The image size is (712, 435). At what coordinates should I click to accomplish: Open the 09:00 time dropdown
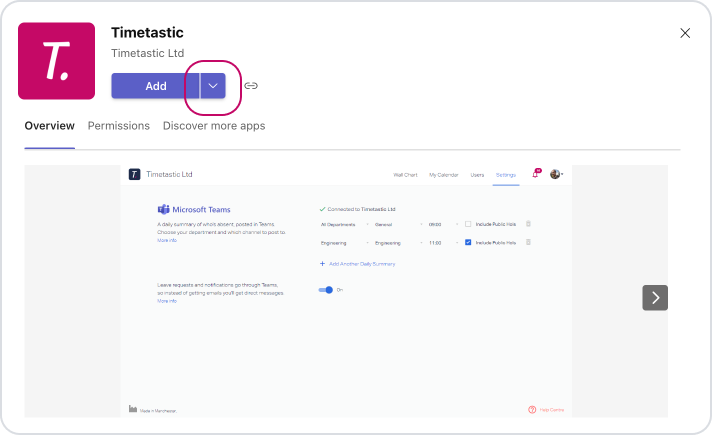[x=444, y=224]
